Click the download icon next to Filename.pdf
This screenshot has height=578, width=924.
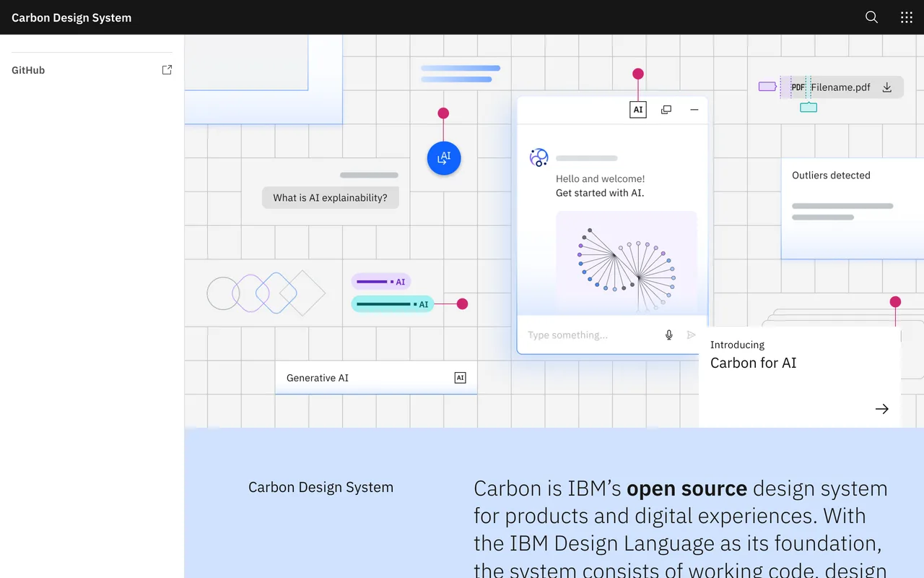[x=887, y=87]
